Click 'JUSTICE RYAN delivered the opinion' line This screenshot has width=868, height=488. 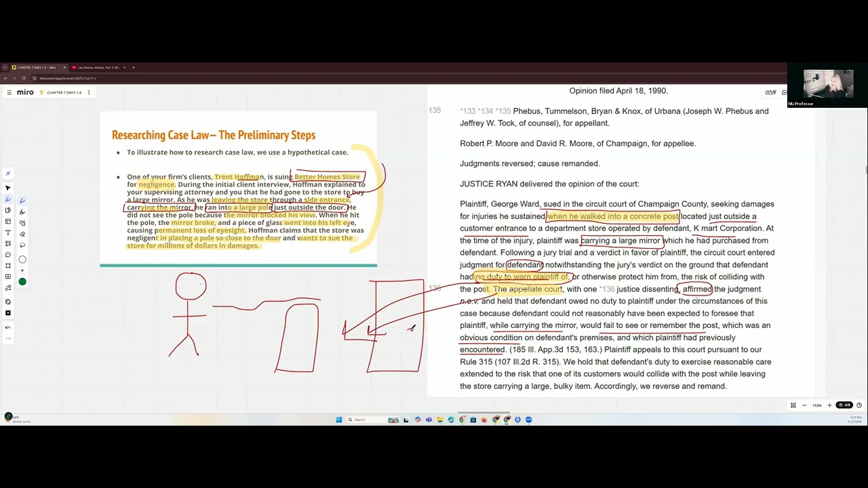[x=549, y=184]
